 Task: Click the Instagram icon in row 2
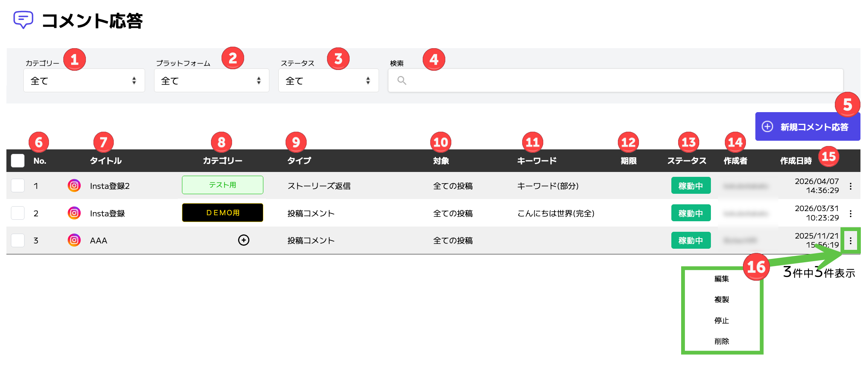click(74, 213)
